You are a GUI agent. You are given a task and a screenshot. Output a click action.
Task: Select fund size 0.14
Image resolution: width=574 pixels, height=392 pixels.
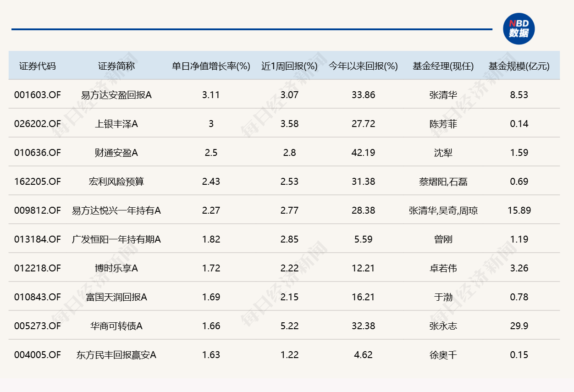point(519,124)
